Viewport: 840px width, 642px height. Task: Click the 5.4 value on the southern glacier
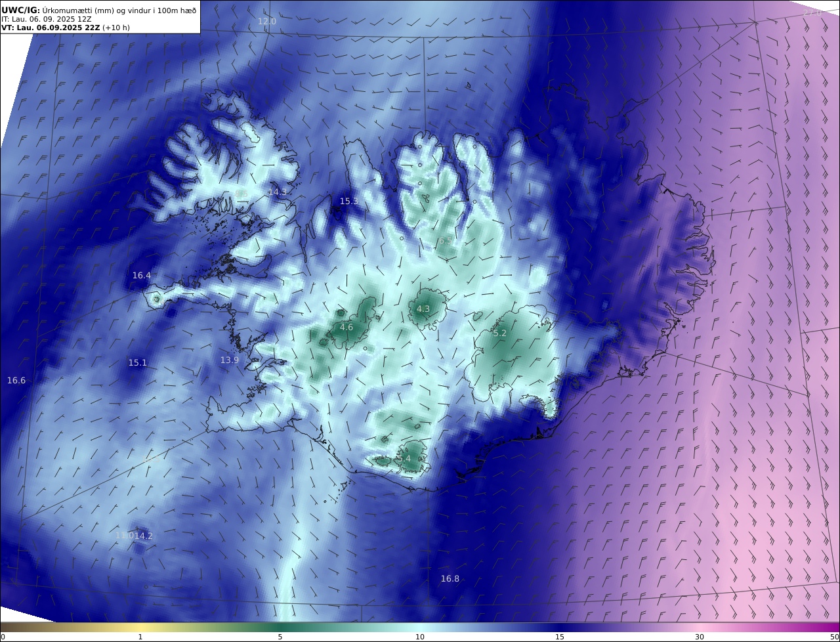404,458
